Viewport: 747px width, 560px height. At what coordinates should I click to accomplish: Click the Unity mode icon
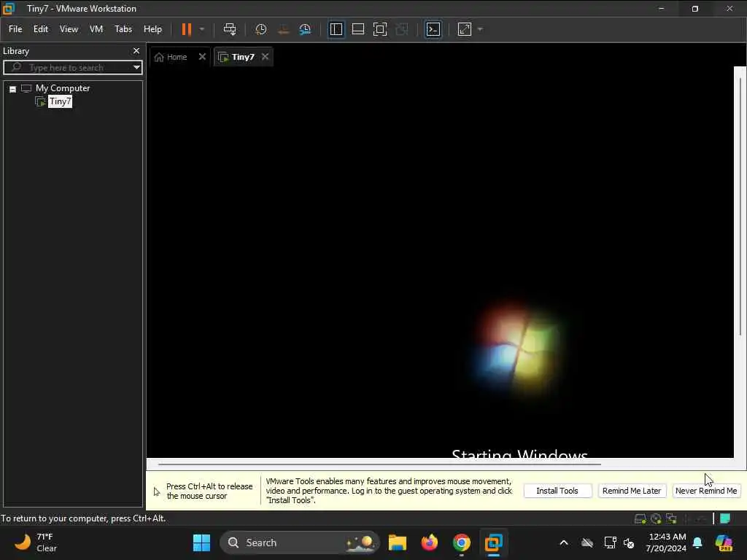402,29
